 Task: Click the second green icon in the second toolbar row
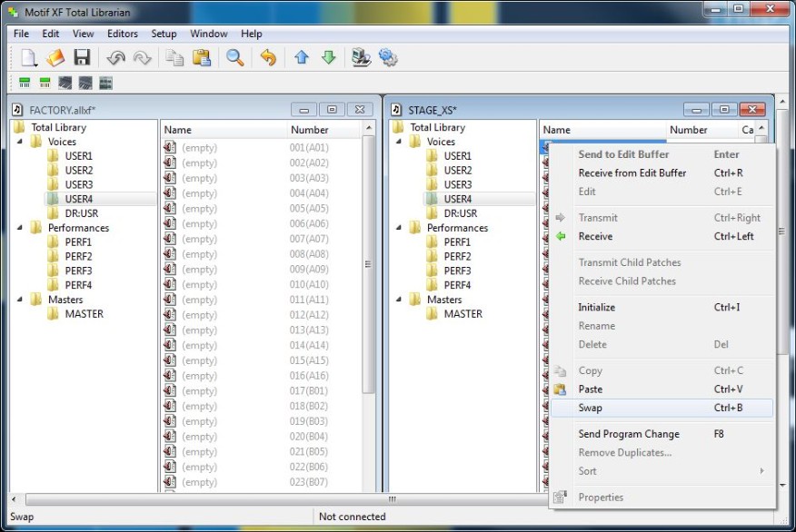[x=45, y=83]
